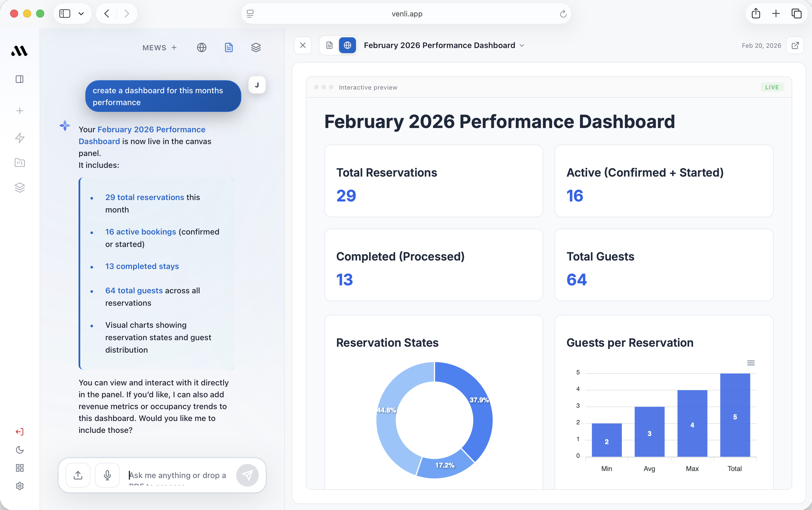
Task: Open the dashboard in an external window
Action: click(796, 45)
